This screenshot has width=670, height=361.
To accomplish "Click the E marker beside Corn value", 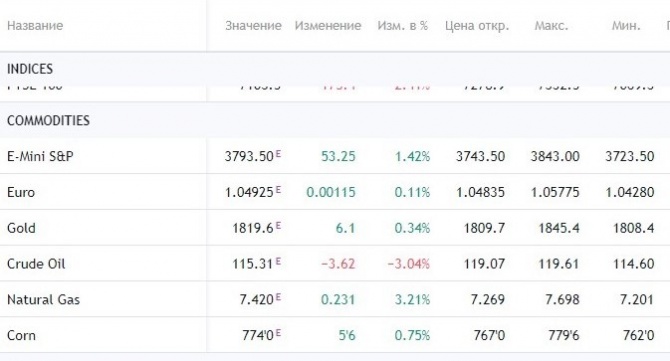I will (278, 332).
